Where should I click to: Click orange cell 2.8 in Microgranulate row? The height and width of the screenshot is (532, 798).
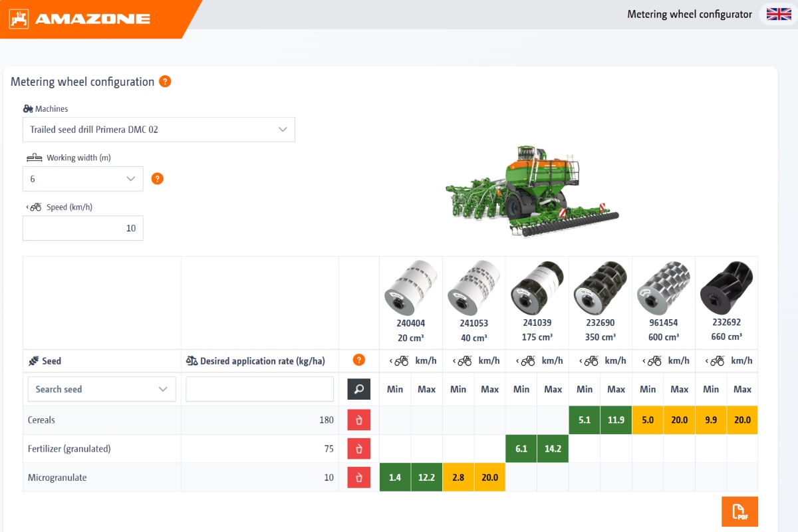click(458, 477)
